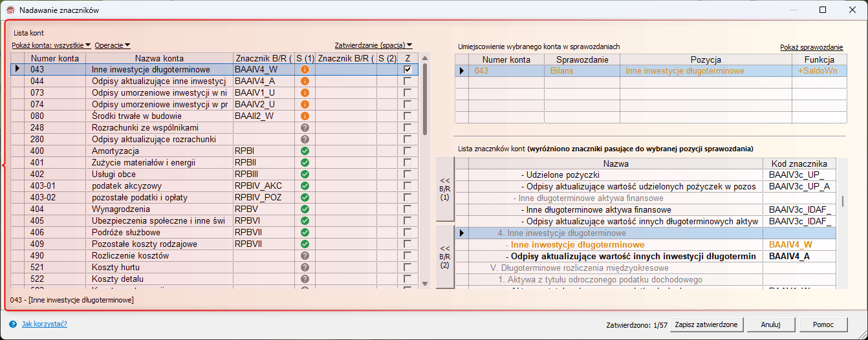Check approval checkbox for account 073

[x=407, y=92]
